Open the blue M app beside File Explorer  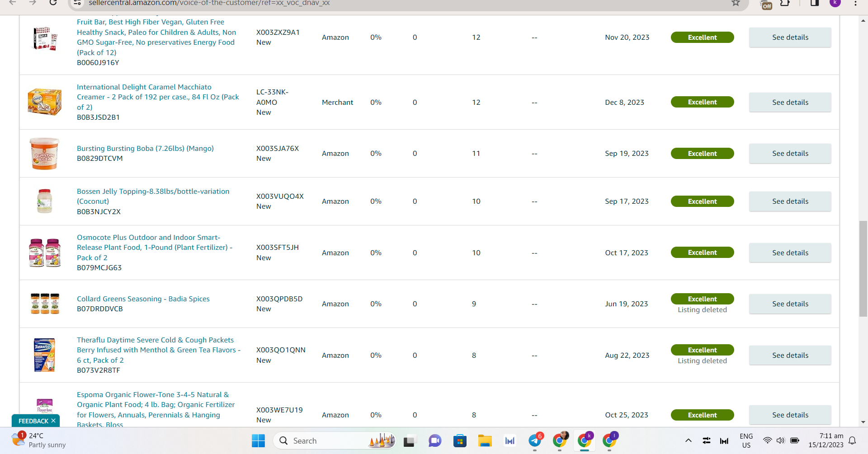[510, 440]
